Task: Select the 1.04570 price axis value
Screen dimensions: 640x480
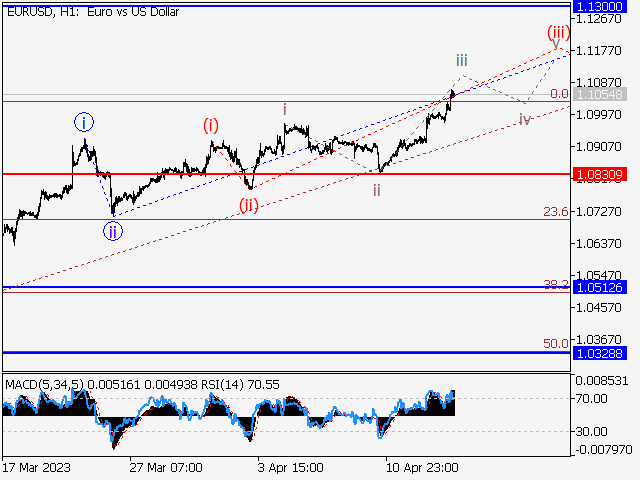Action: coord(598,307)
